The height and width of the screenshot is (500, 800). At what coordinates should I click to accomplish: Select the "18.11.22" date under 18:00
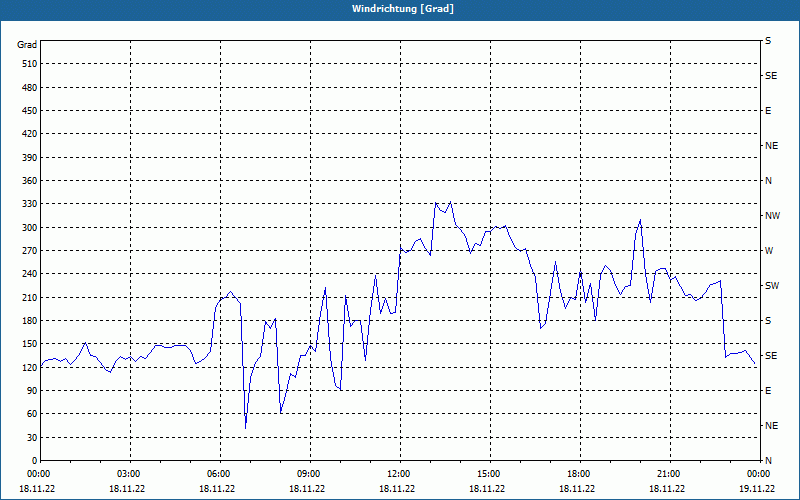[577, 488]
